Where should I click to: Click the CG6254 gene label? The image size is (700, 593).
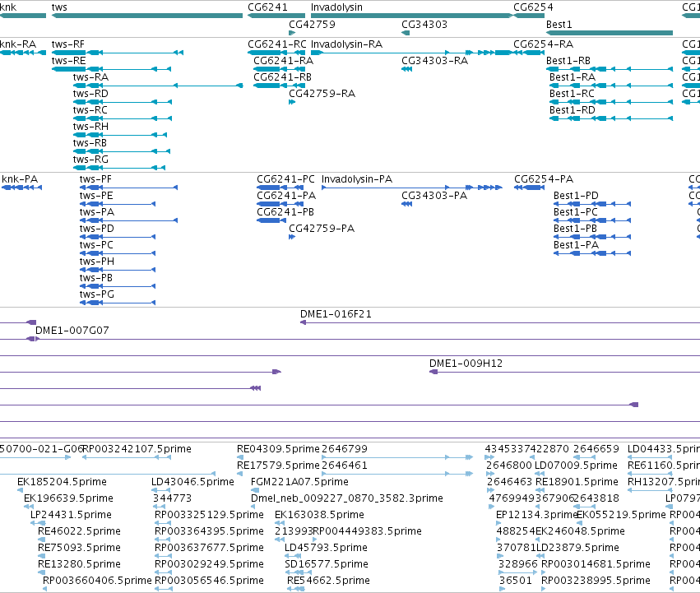pos(533,7)
